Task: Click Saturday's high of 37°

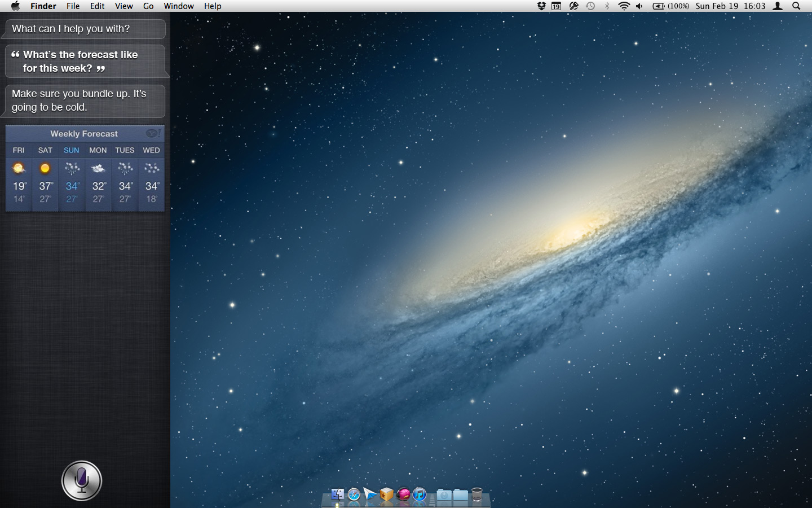Action: (46, 186)
